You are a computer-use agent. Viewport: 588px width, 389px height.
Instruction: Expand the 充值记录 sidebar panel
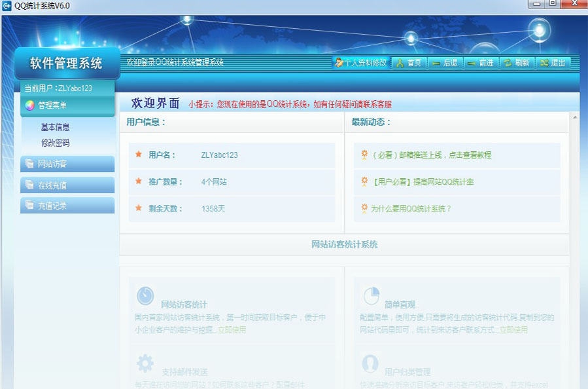pyautogui.click(x=67, y=206)
